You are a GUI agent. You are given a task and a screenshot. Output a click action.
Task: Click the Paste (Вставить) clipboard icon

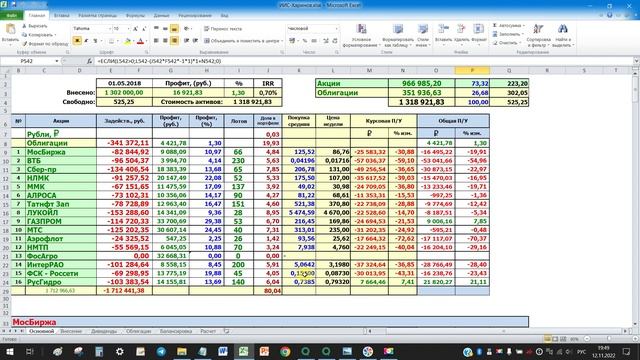pos(10,29)
